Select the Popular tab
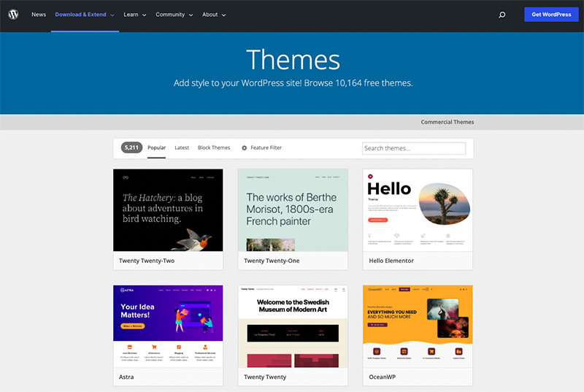The image size is (584, 392). (156, 147)
